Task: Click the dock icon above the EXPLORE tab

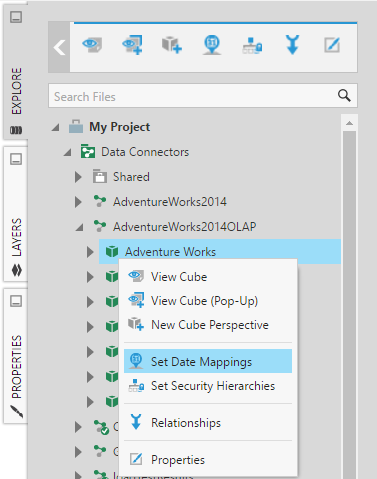Action: [x=16, y=17]
